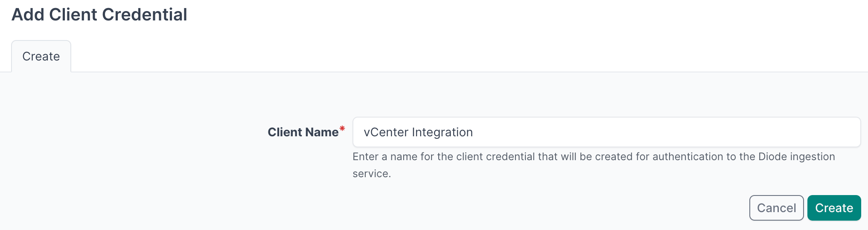Click the teal Create button

click(833, 208)
